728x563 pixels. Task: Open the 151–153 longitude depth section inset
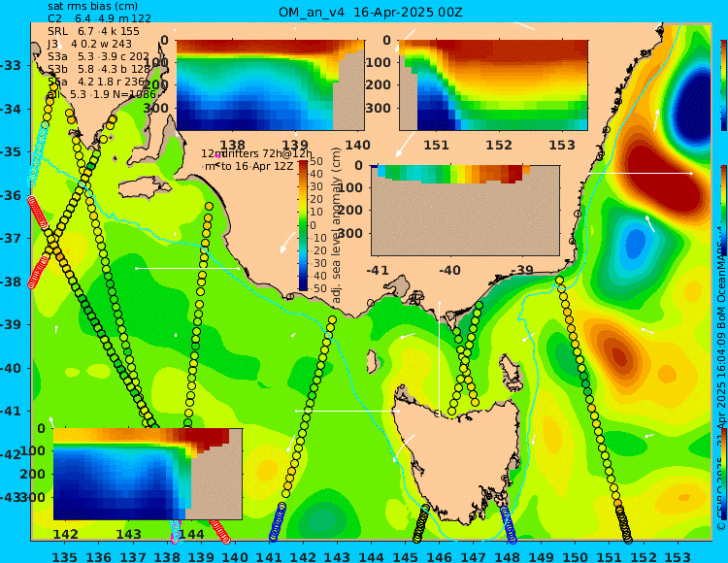493,85
